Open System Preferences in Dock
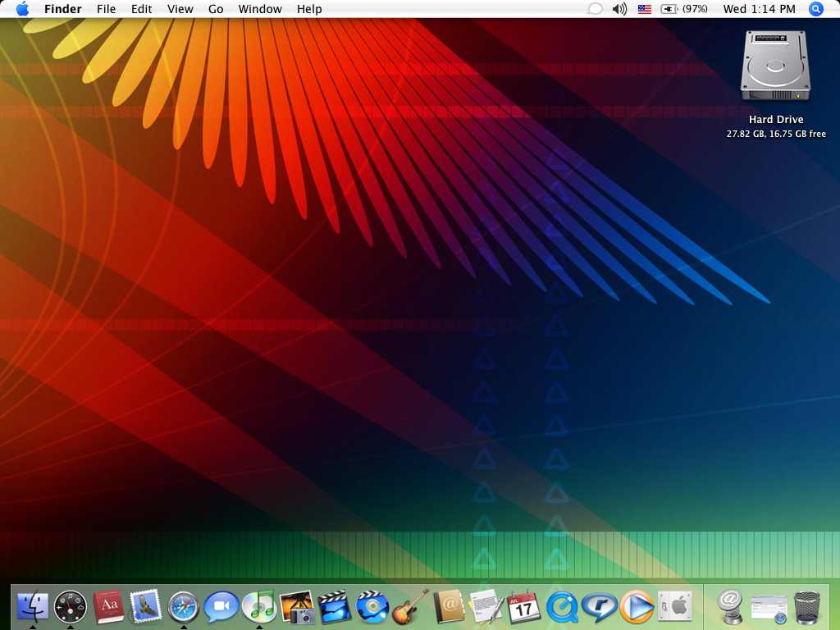The height and width of the screenshot is (630, 840). tap(675, 606)
